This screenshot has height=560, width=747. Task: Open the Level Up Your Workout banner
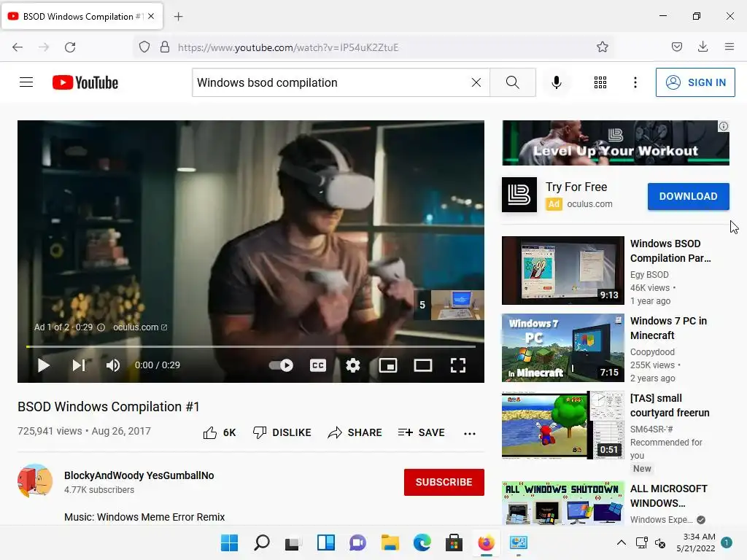[616, 143]
